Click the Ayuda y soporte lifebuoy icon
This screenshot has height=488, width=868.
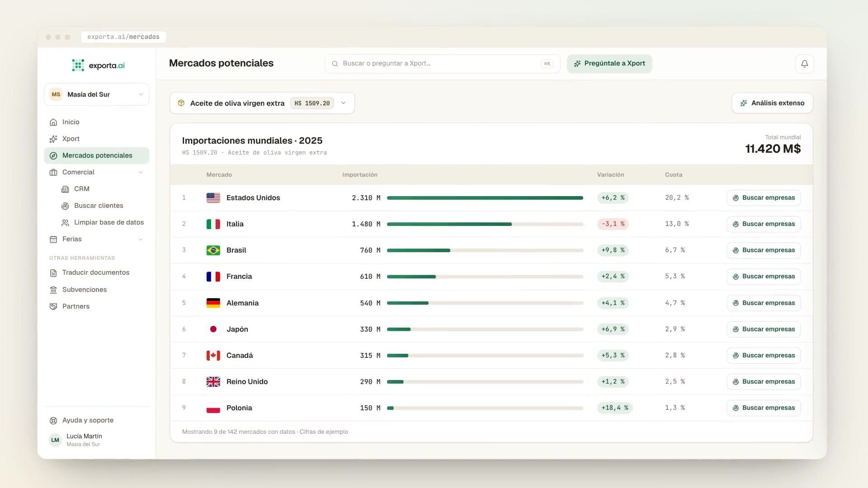(x=53, y=420)
